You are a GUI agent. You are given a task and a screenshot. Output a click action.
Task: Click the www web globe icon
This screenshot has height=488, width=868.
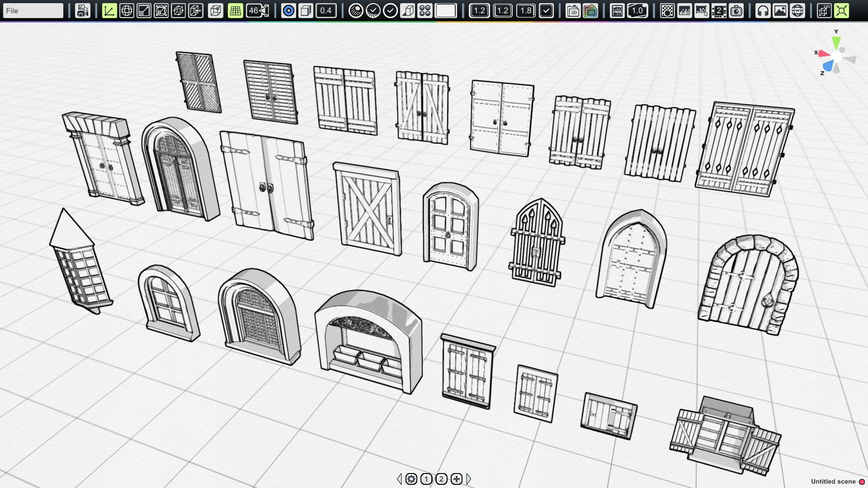tap(797, 10)
